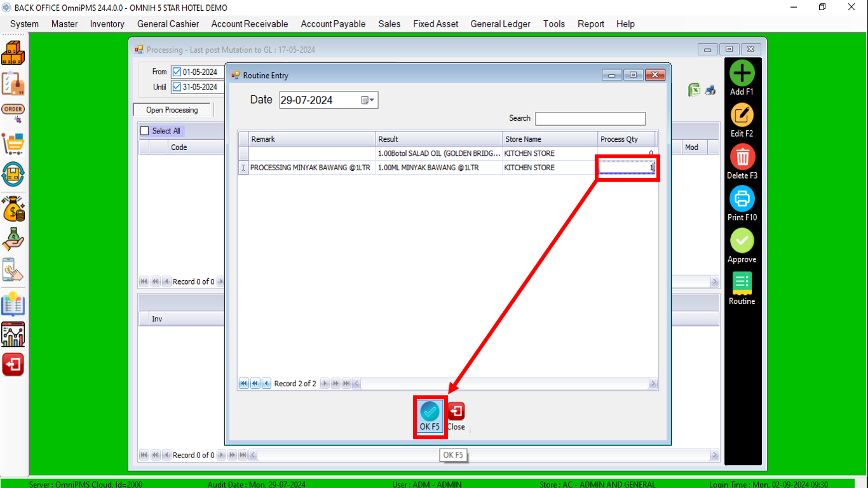
Task: Open the Account Payable menu
Action: click(x=333, y=24)
